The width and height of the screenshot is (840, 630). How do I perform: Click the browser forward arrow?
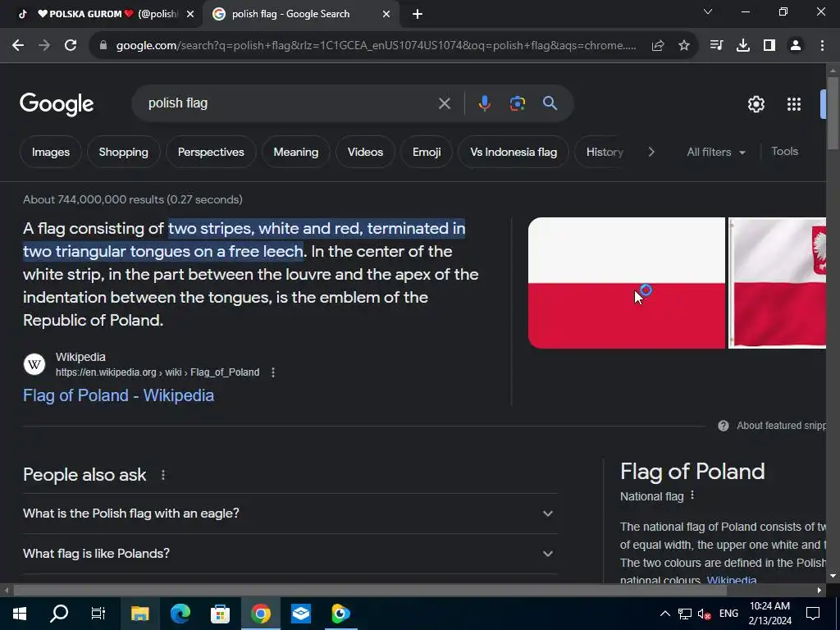44,46
